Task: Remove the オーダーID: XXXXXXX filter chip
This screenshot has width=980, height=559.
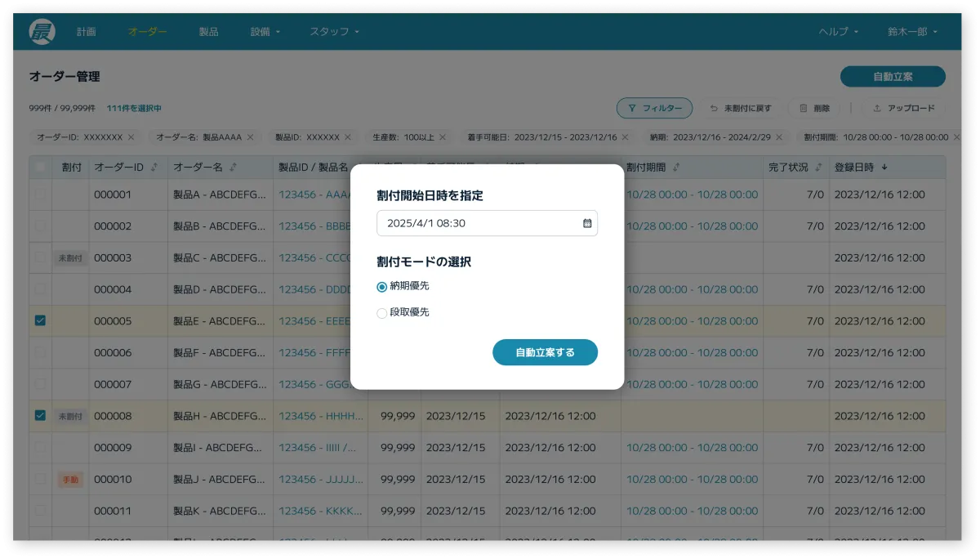Action: pyautogui.click(x=131, y=137)
